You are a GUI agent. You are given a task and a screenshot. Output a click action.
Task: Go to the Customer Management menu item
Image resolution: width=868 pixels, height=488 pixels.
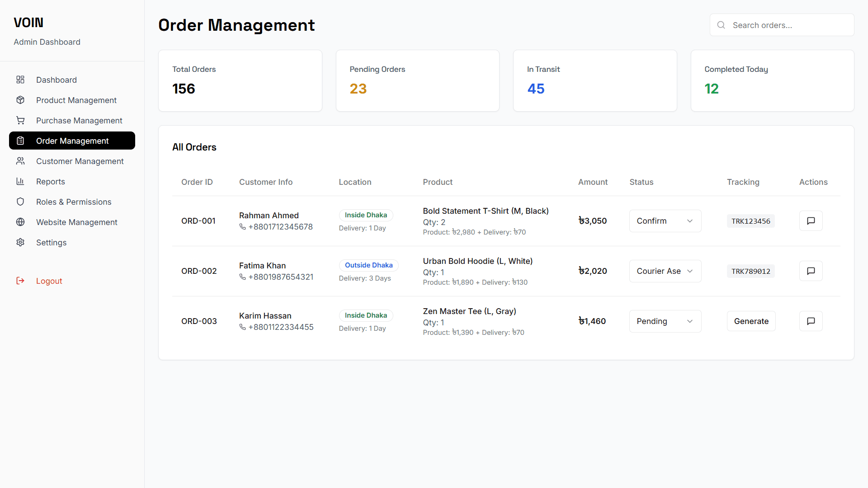pos(80,161)
